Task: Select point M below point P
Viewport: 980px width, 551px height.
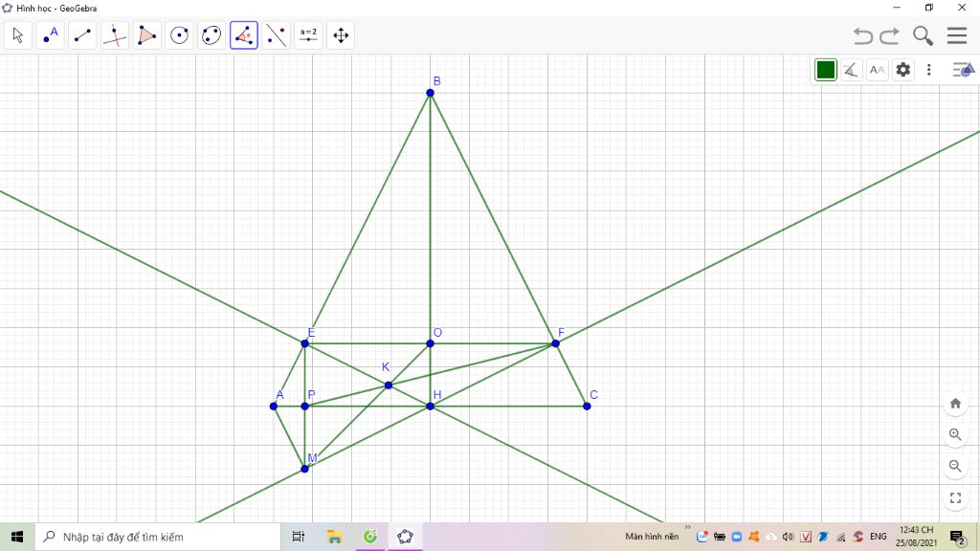Action: pyautogui.click(x=305, y=469)
